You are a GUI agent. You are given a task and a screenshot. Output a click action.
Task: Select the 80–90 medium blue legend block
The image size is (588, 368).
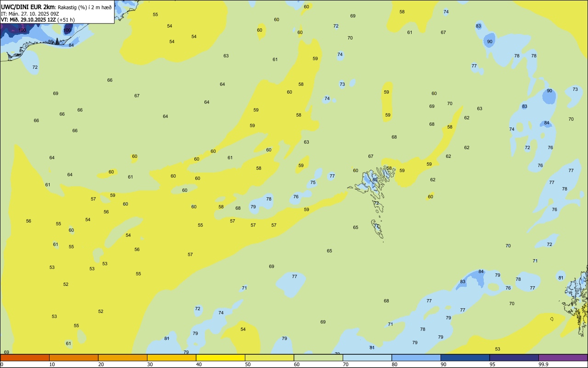pyautogui.click(x=416, y=357)
